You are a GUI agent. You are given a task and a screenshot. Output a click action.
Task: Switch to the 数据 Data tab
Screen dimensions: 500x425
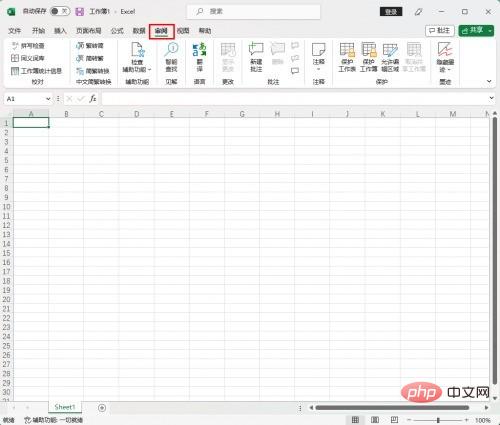tap(139, 31)
